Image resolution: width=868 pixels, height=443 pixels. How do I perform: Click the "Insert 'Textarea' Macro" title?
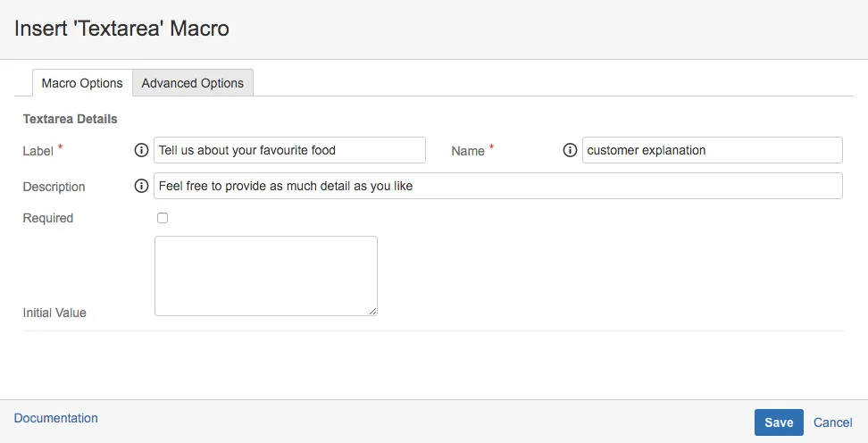tap(121, 29)
